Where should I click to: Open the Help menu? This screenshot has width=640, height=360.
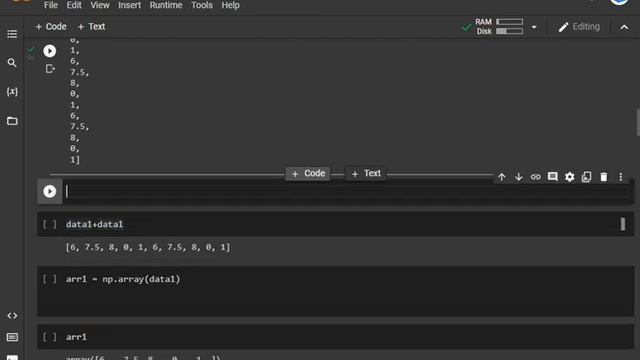tap(230, 5)
